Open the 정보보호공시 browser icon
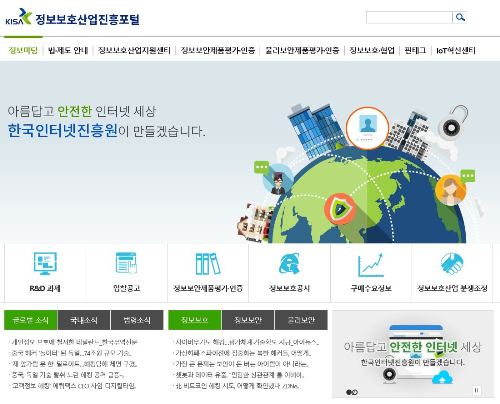The width and height of the screenshot is (500, 404). pyautogui.click(x=289, y=264)
